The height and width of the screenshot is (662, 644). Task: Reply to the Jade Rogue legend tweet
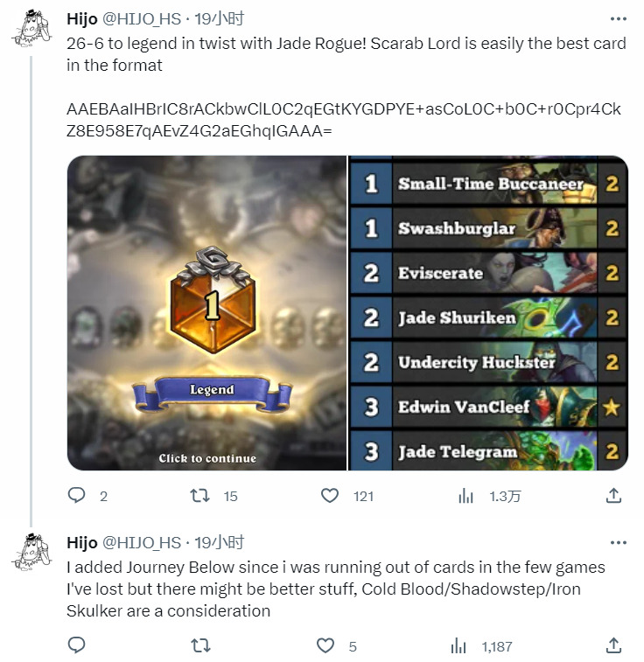76,496
